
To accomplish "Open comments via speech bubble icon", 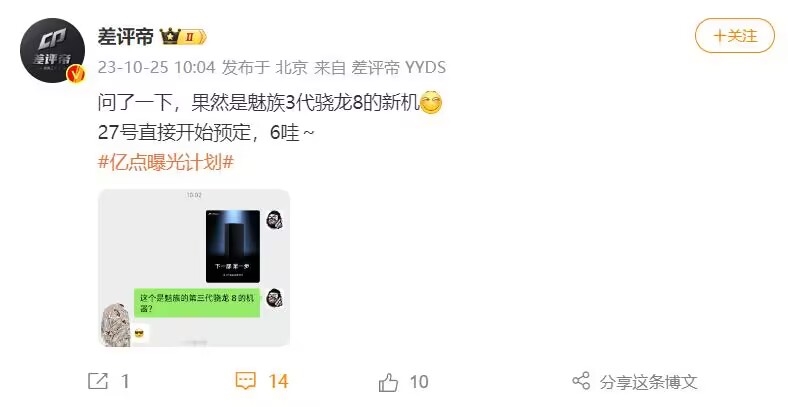I will click(x=245, y=381).
